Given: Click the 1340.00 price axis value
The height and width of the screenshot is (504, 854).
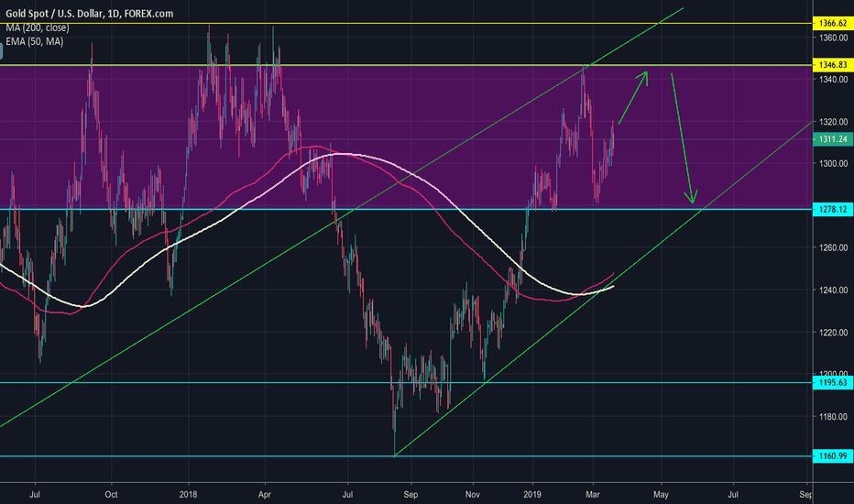Looking at the screenshot, I should pos(833,80).
